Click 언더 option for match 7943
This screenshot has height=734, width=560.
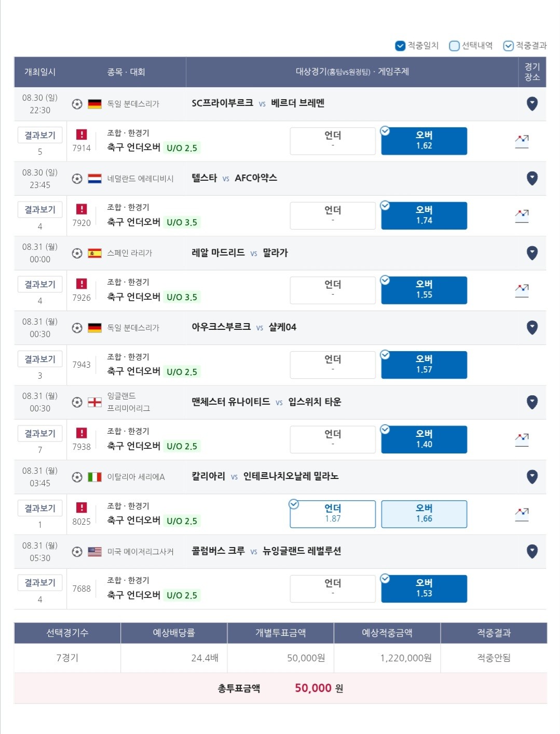[x=333, y=365]
